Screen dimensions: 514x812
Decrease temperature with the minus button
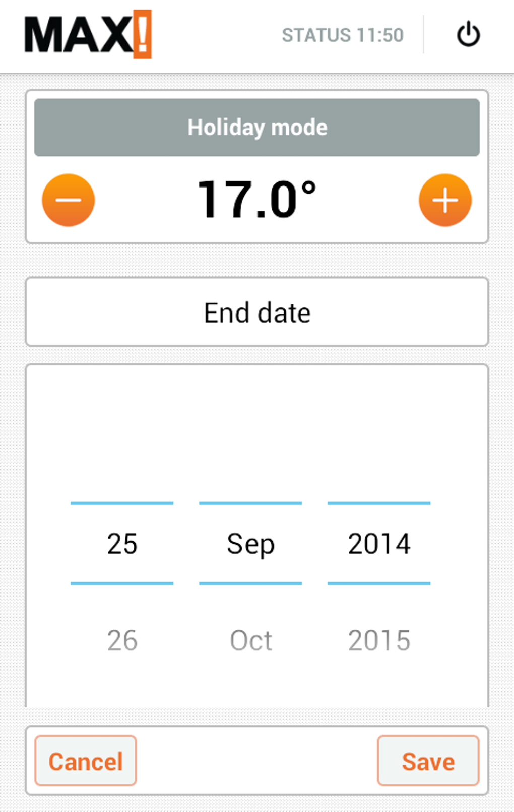pyautogui.click(x=69, y=200)
